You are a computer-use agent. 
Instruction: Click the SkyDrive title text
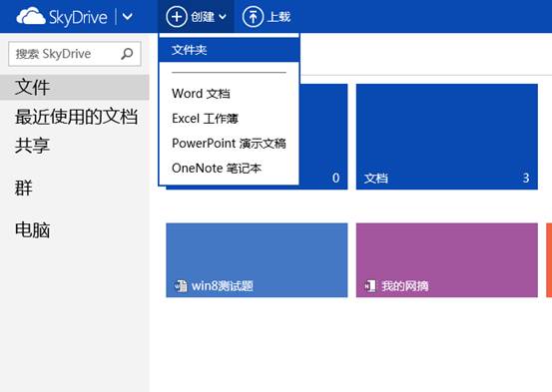tap(78, 17)
